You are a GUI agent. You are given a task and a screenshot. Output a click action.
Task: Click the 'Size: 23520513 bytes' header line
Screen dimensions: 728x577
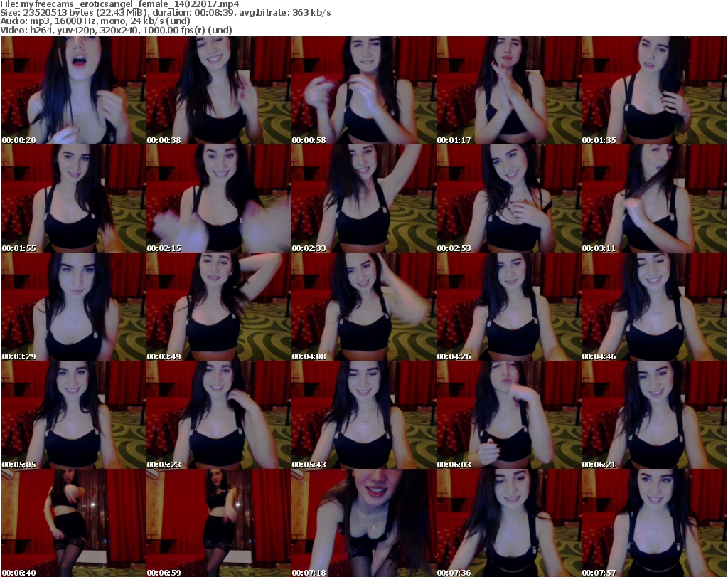[x=165, y=13]
